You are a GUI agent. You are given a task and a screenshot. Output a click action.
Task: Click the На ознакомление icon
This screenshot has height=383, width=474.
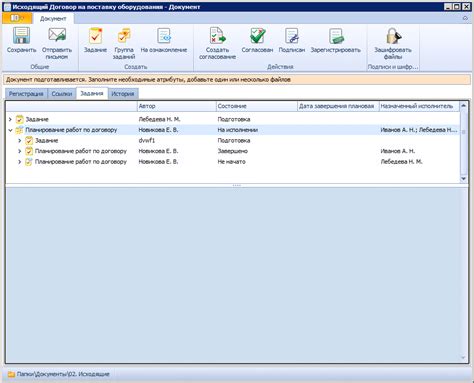[164, 36]
